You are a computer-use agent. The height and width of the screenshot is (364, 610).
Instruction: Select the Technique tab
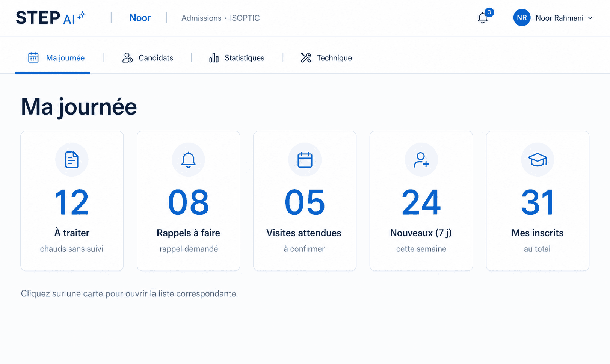326,58
